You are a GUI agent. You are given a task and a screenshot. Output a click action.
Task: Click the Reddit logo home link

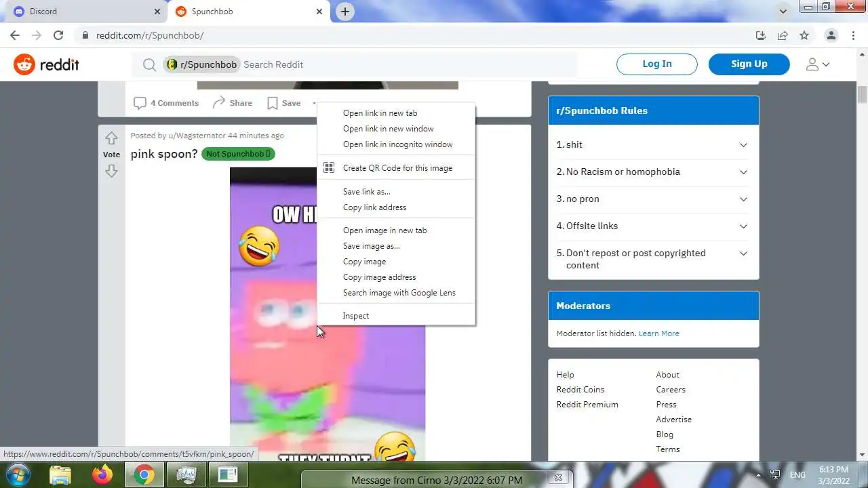[46, 64]
